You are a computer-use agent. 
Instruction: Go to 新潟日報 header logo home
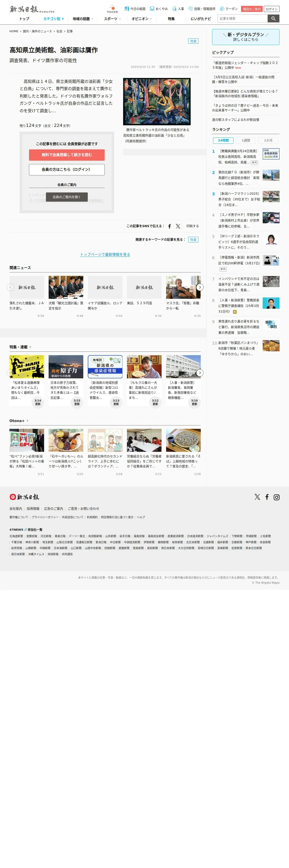click(32, 9)
